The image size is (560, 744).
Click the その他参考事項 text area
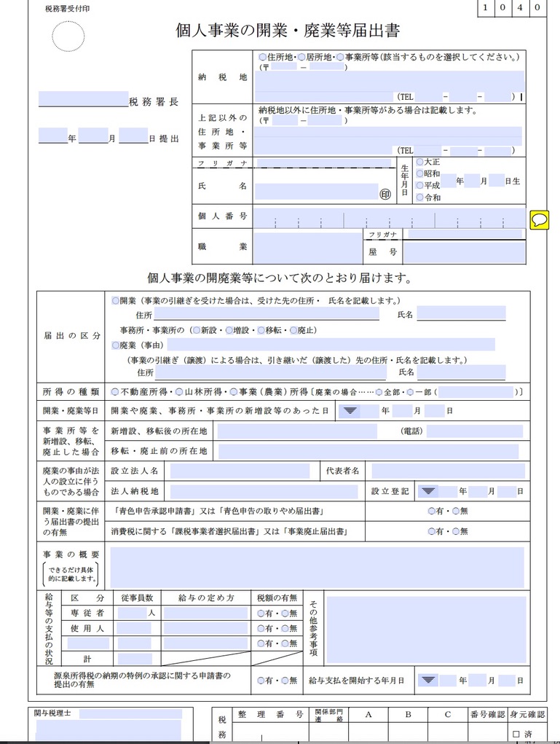(x=426, y=630)
